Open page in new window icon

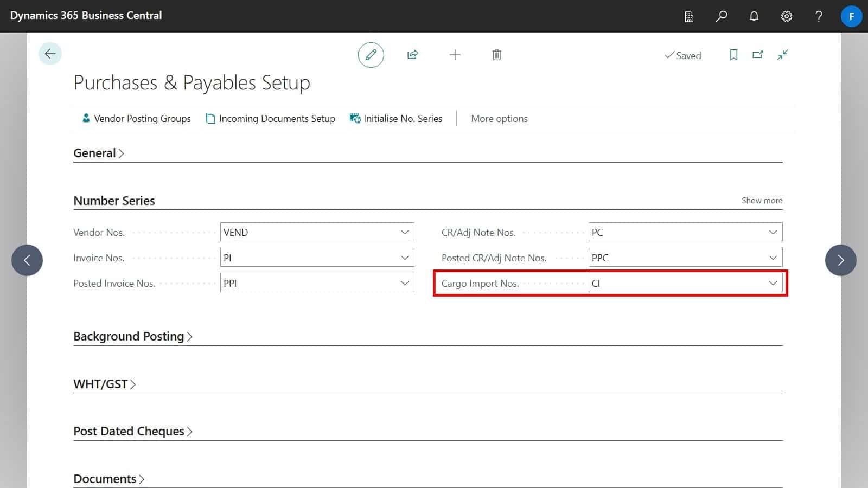[758, 55]
